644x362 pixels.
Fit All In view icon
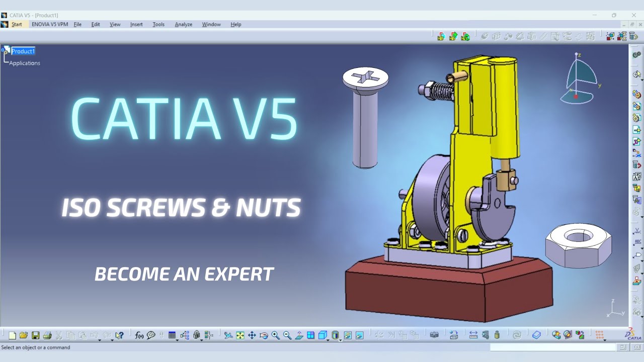point(240,335)
